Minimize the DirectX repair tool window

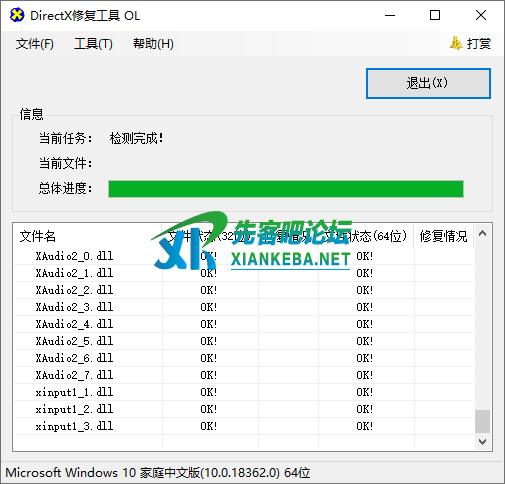point(390,15)
